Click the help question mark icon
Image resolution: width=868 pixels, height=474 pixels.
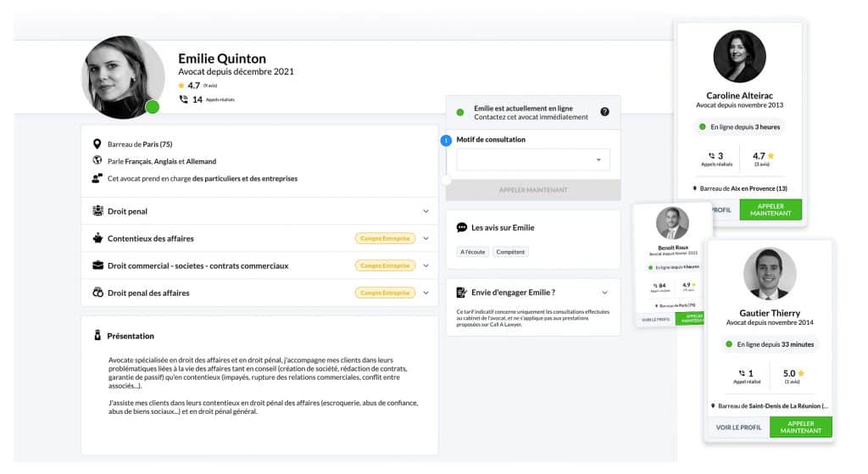click(x=604, y=112)
